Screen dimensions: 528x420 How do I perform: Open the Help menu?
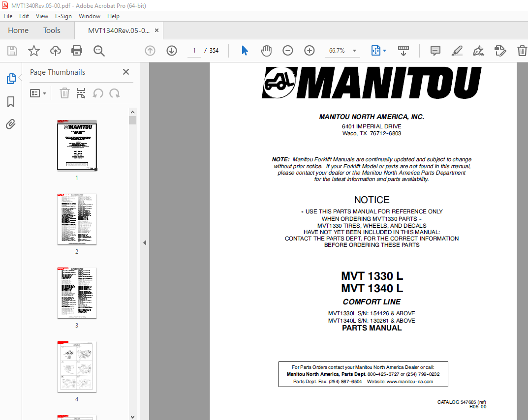click(x=113, y=16)
